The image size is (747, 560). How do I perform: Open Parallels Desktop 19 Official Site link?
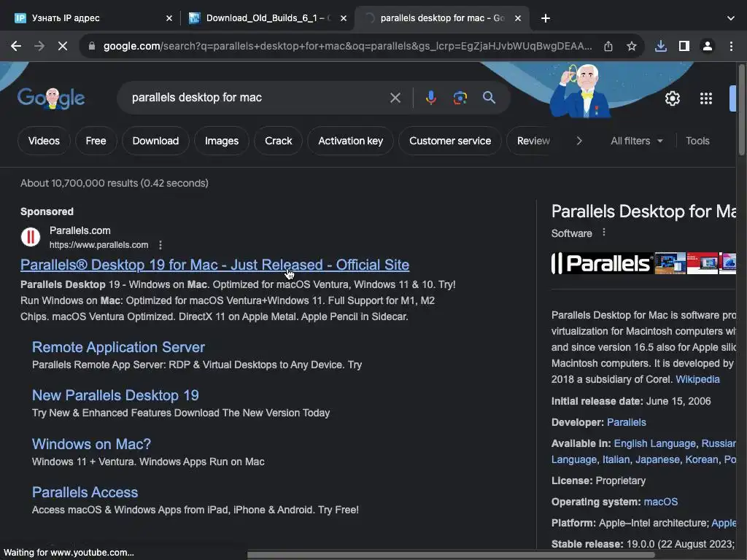(x=215, y=265)
